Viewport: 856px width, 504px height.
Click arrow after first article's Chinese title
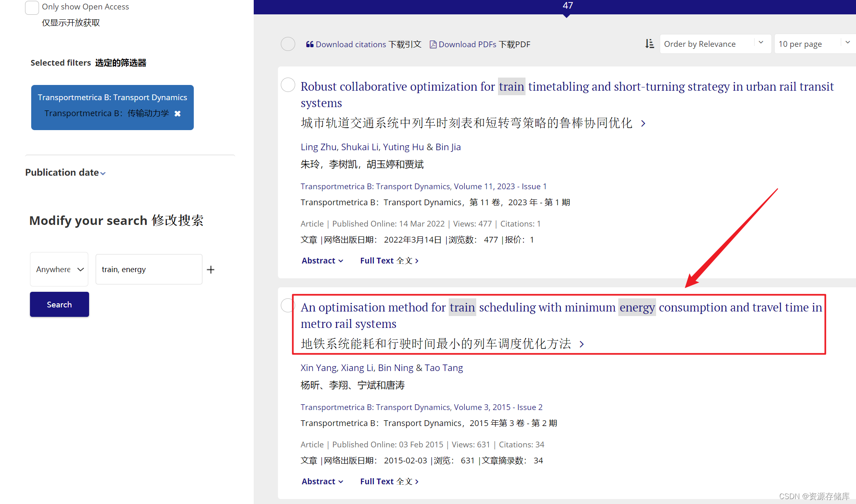point(643,123)
